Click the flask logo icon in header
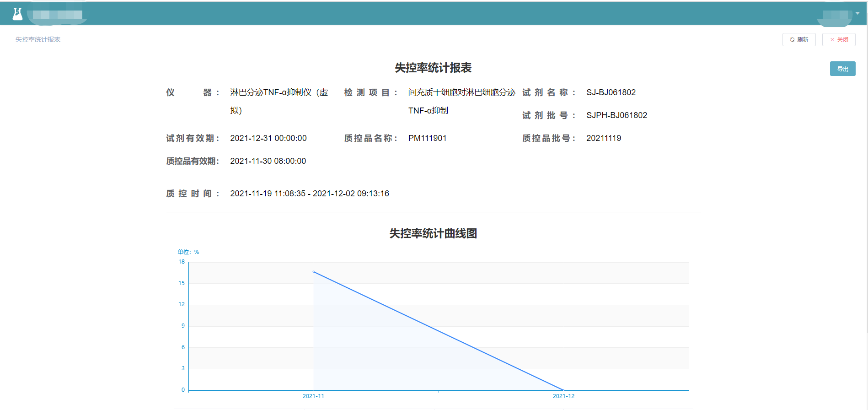 17,14
